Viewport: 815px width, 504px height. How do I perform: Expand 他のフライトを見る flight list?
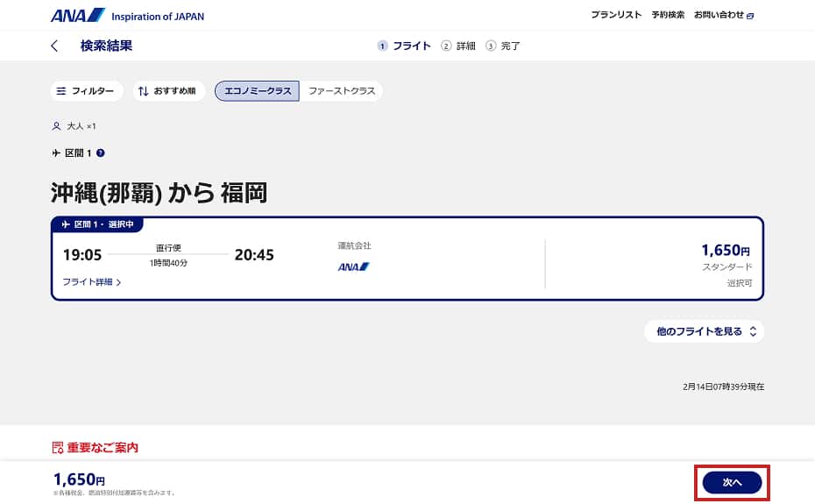pyautogui.click(x=705, y=331)
